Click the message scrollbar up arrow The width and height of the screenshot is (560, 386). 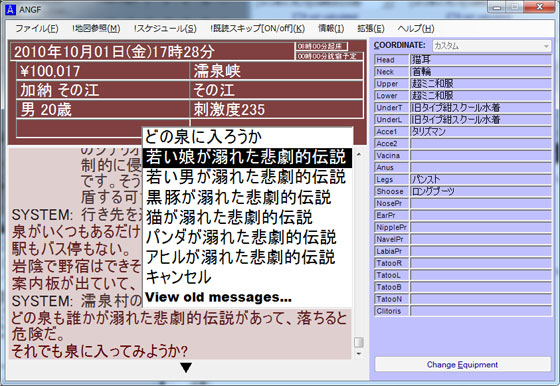359,154
